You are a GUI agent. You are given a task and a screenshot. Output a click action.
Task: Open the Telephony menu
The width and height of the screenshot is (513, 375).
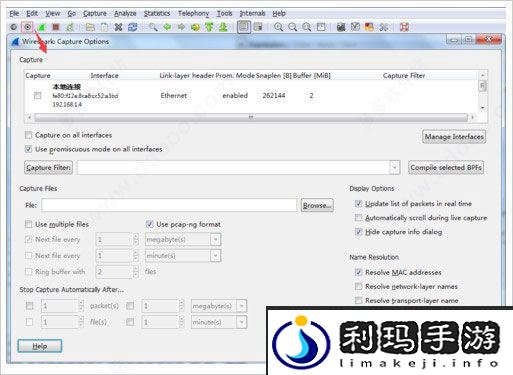click(x=193, y=13)
